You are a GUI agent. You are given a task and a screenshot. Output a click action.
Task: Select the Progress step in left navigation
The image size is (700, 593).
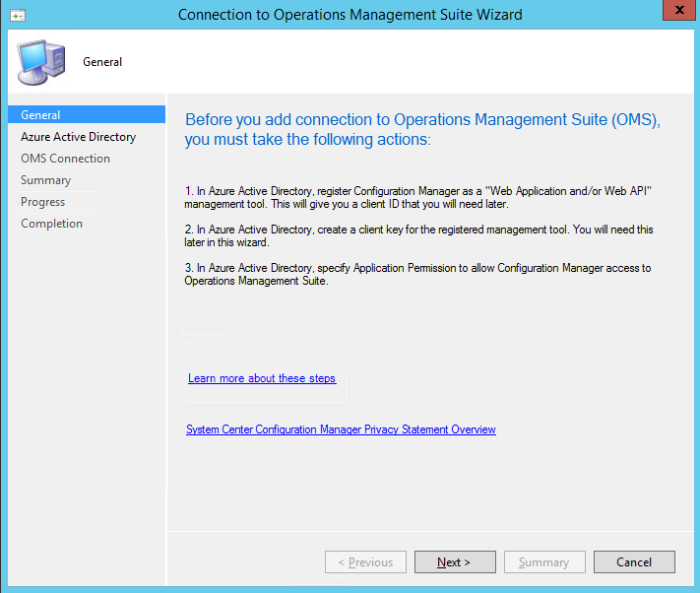click(42, 202)
